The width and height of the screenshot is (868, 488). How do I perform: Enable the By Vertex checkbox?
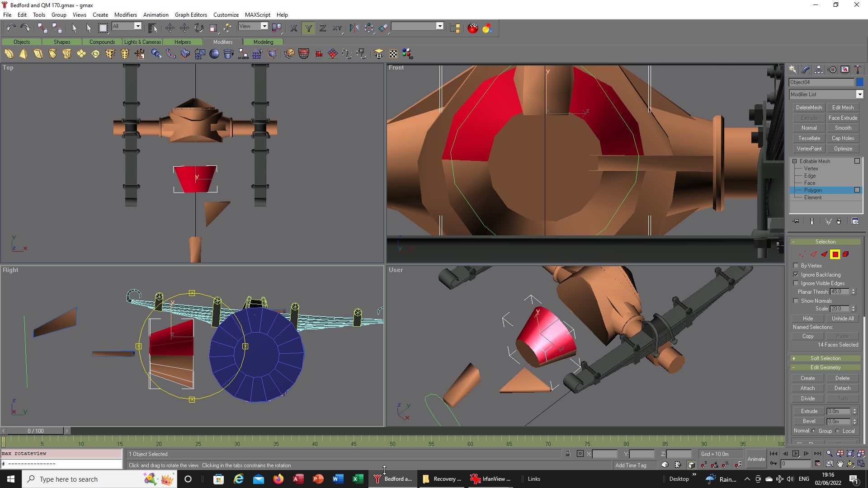click(x=796, y=266)
